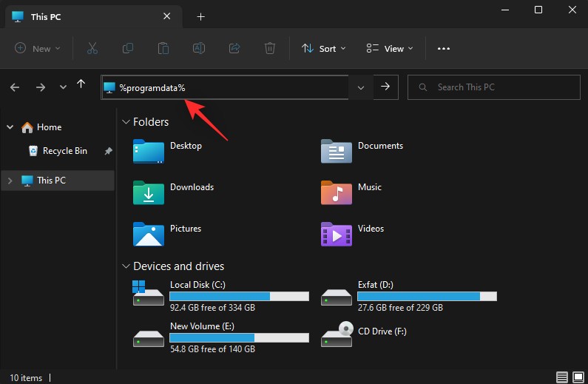Click Exfat (D:) usage bar

(427, 296)
